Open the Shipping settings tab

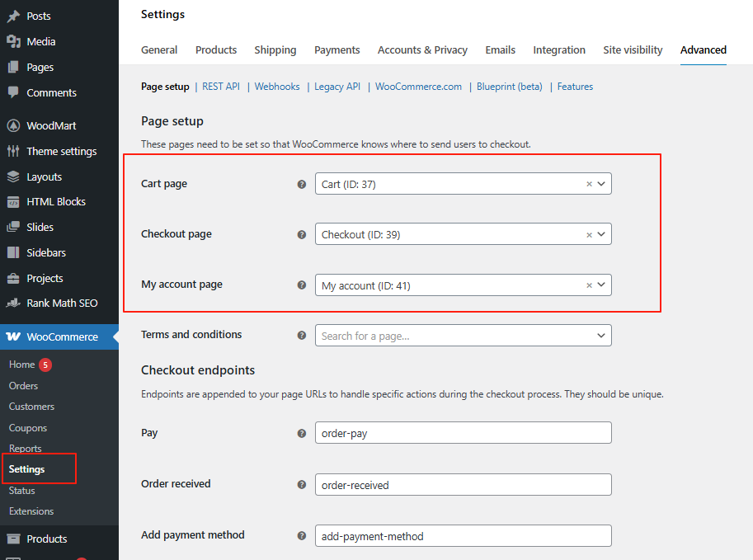(275, 49)
